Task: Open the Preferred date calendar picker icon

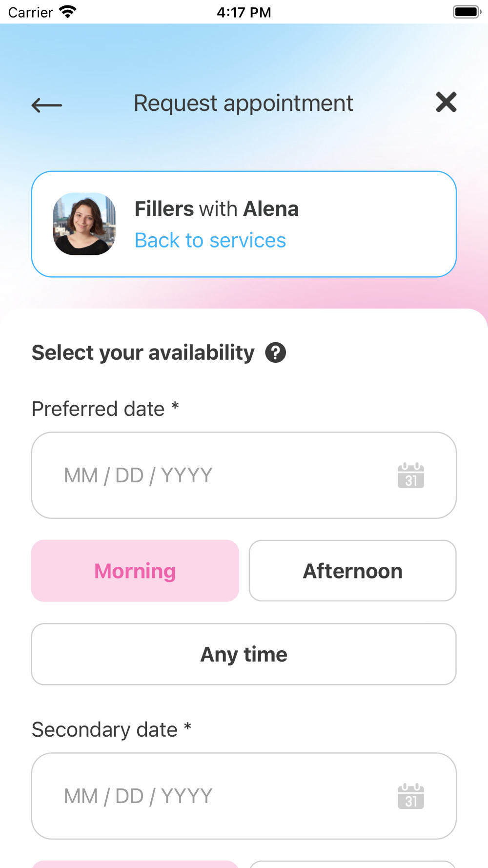Action: pyautogui.click(x=411, y=475)
